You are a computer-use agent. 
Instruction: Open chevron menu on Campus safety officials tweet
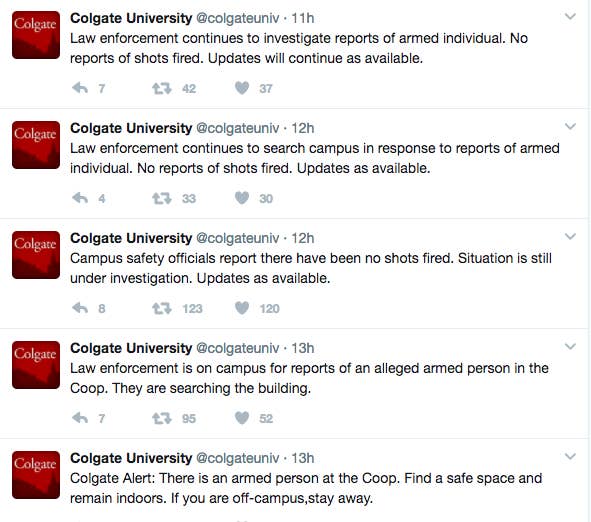point(570,236)
